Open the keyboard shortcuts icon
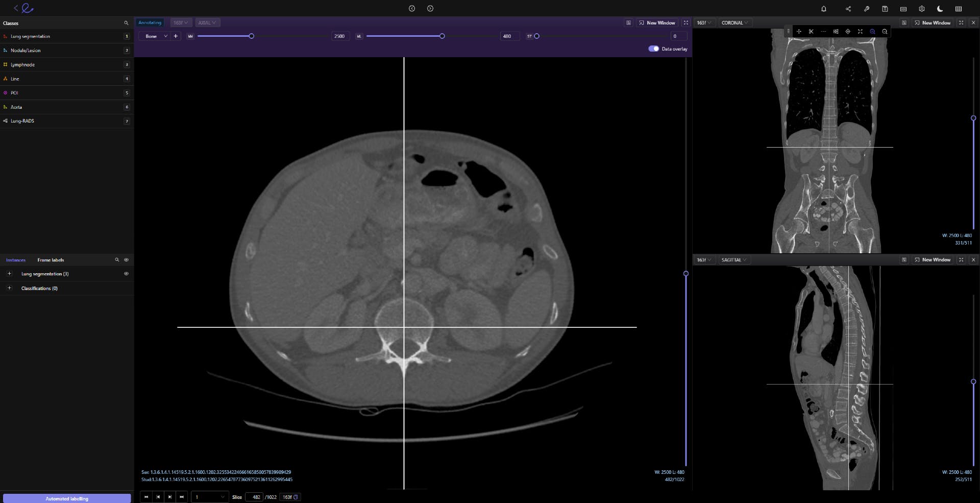Image resolution: width=980 pixels, height=503 pixels. tap(903, 9)
